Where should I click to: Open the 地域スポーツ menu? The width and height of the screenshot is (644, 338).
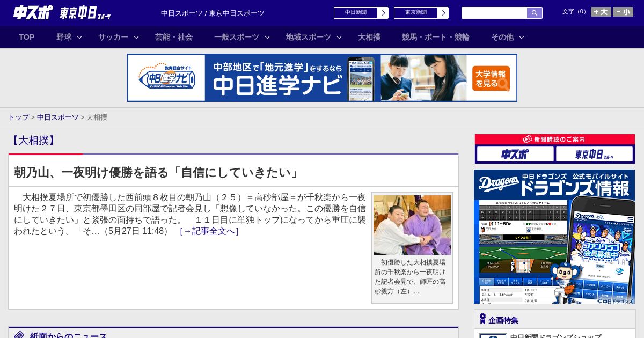pos(309,37)
